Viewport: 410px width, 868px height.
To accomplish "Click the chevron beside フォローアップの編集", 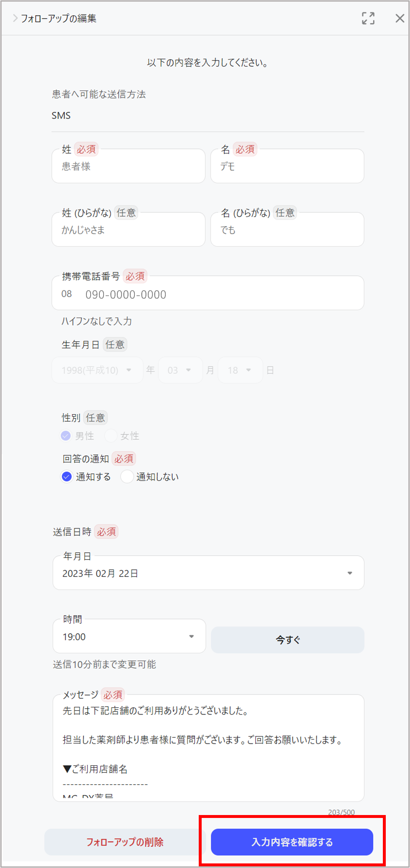I will (x=15, y=18).
